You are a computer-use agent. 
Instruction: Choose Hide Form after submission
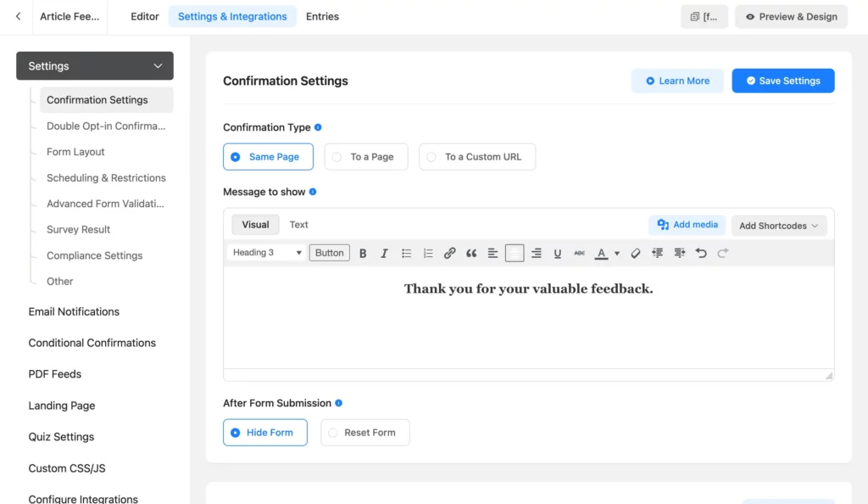click(x=265, y=433)
